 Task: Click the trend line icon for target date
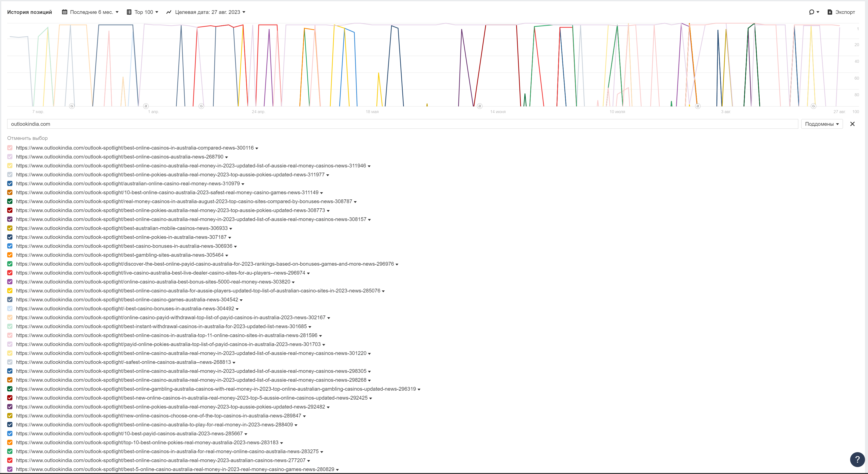169,12
